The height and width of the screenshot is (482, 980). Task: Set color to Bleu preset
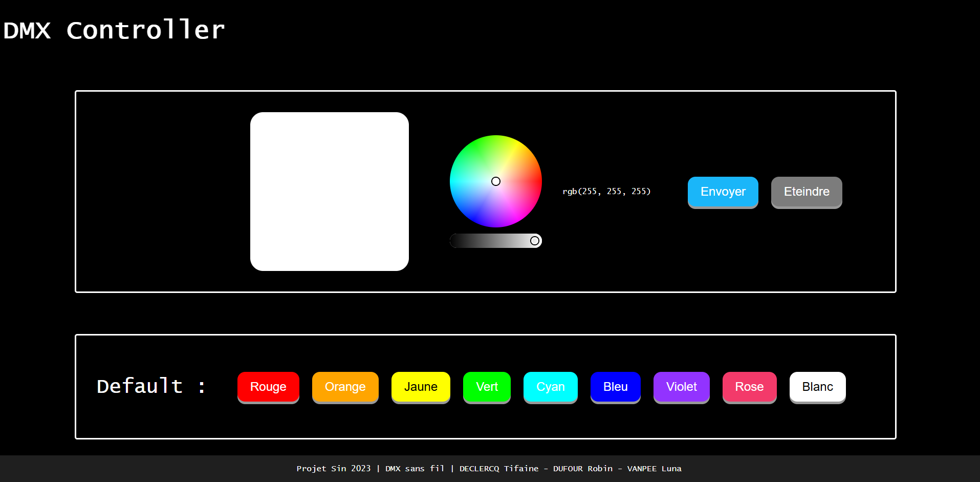click(615, 387)
